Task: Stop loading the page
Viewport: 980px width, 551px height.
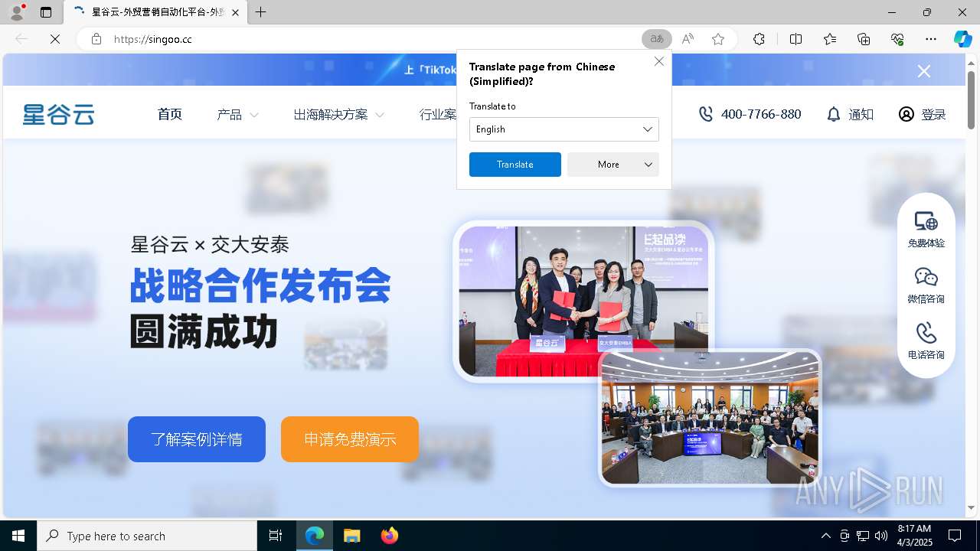Action: 55,39
